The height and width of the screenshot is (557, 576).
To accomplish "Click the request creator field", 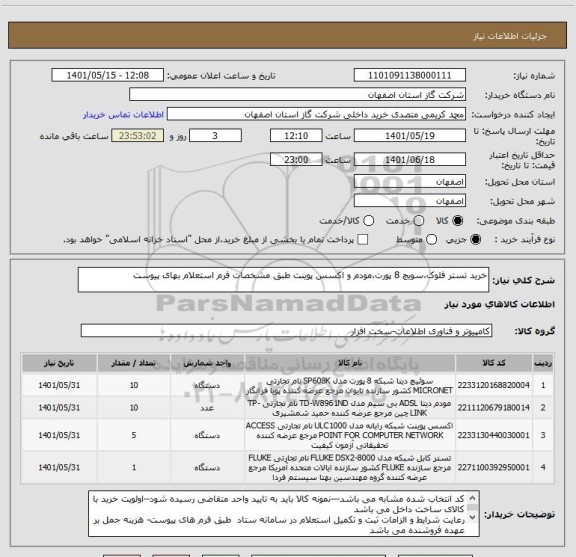I will pyautogui.click(x=316, y=115).
